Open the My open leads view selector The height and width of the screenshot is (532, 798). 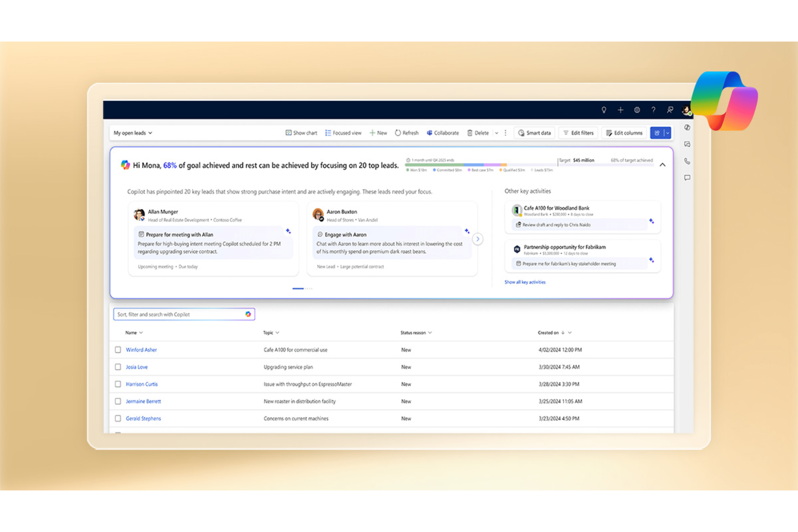133,133
